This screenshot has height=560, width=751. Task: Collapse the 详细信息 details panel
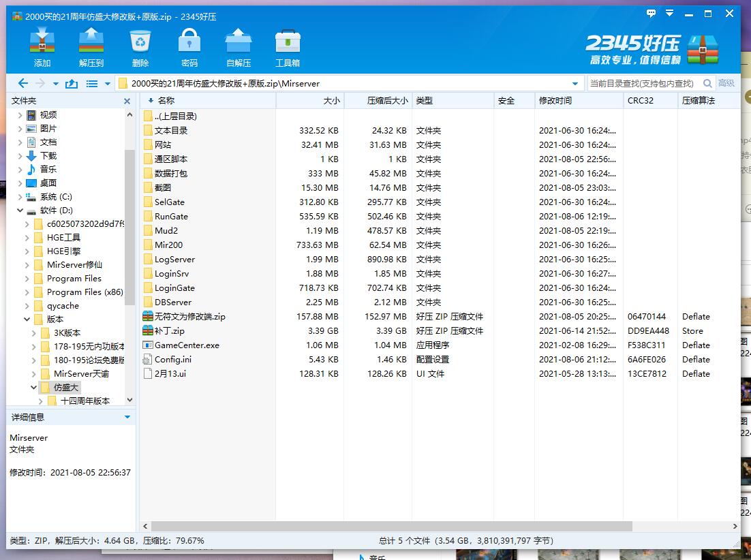click(x=127, y=417)
